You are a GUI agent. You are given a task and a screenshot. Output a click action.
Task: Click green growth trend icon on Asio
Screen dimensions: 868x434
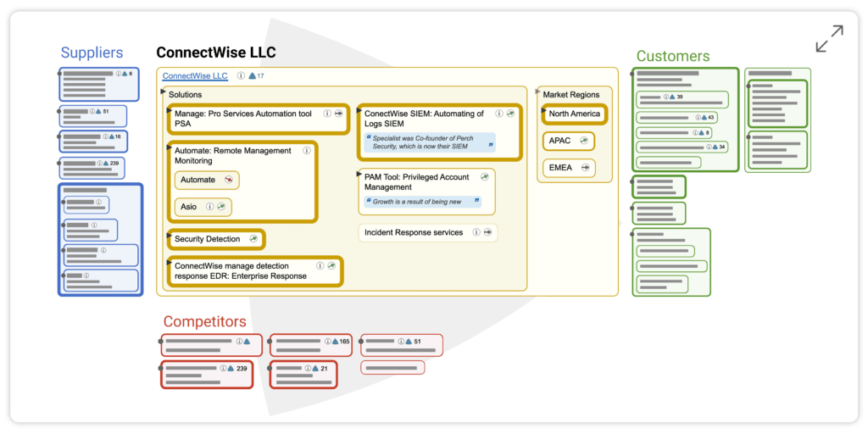(x=221, y=207)
